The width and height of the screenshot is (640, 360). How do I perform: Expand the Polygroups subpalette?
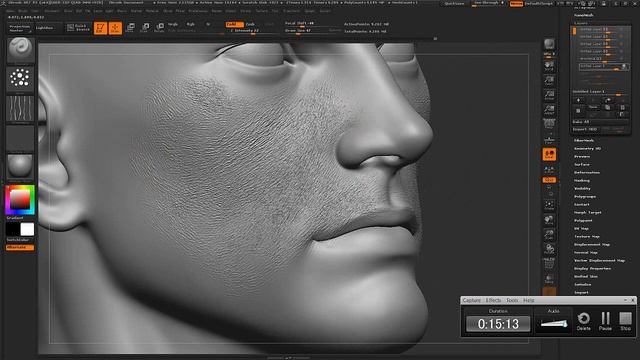click(585, 197)
